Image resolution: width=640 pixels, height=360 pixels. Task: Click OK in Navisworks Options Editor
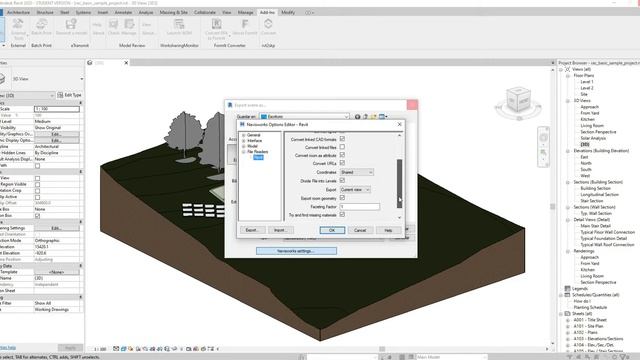click(x=332, y=230)
